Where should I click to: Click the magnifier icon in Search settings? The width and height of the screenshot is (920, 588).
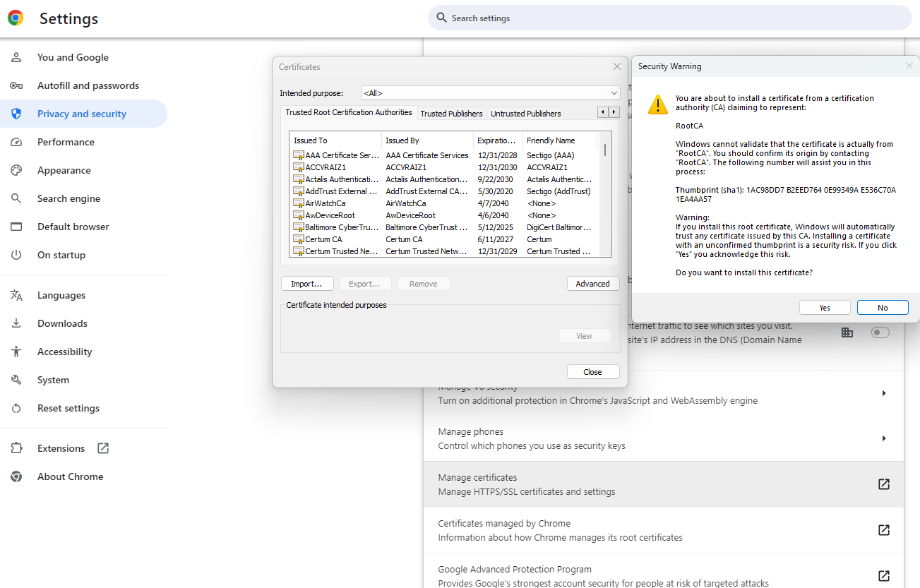click(441, 18)
